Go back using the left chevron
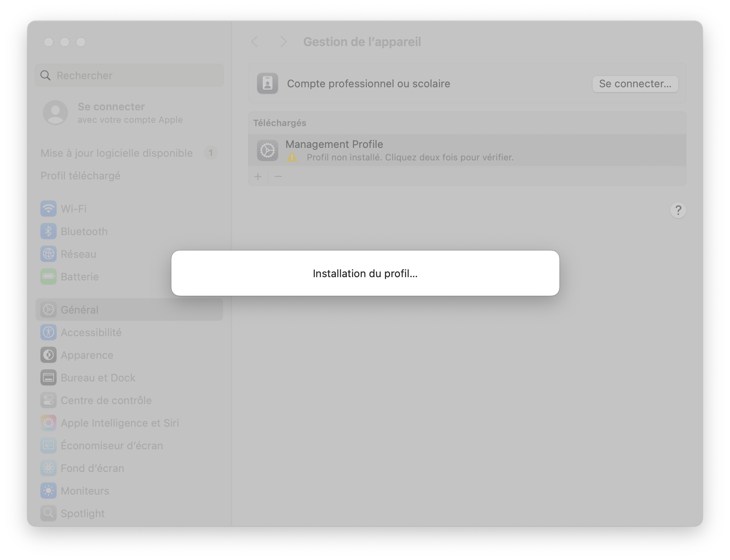730x560 pixels. pyautogui.click(x=255, y=42)
